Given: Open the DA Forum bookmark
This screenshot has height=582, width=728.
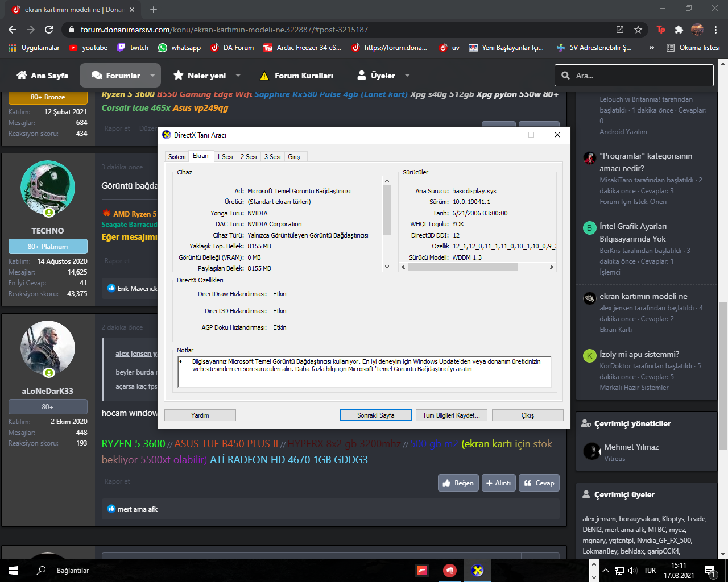Looking at the screenshot, I should click(x=231, y=48).
